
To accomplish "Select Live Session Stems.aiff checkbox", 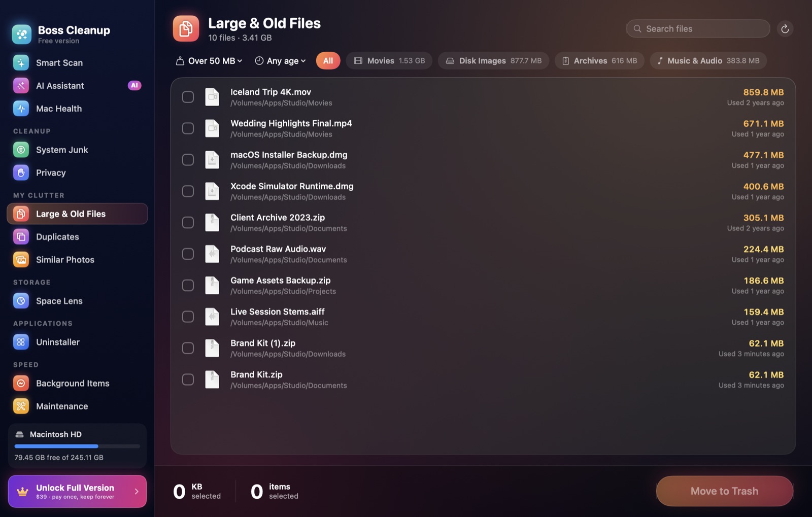I will (188, 317).
